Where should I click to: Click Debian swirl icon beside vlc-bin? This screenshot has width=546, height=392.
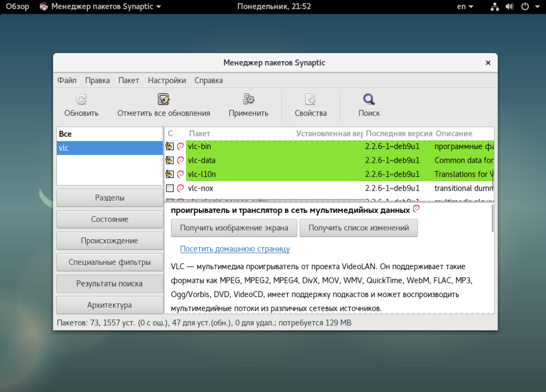click(180, 146)
